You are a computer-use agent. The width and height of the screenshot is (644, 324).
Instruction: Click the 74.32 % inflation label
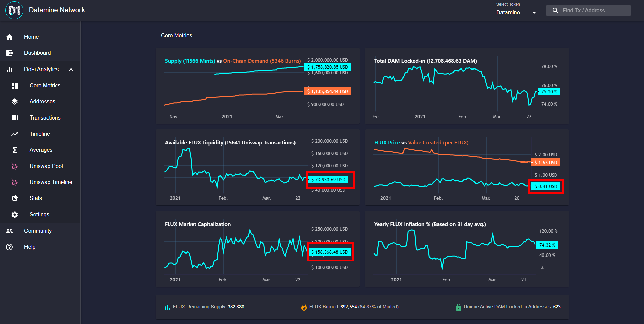547,245
